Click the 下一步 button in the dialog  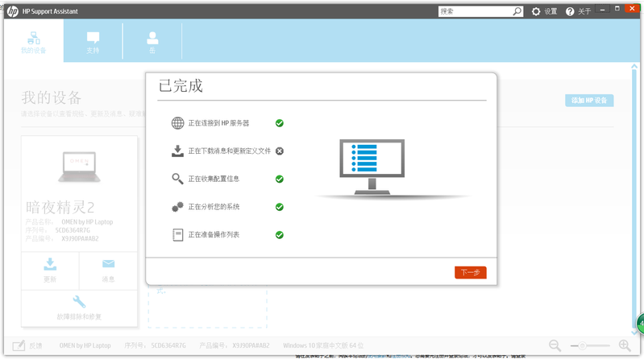coord(470,272)
